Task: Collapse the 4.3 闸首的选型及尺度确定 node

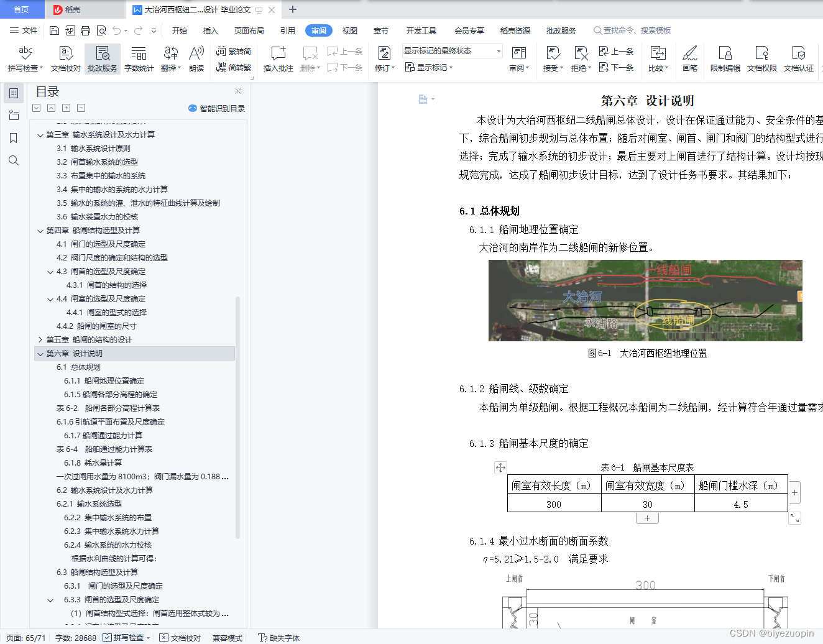Action: coord(50,272)
